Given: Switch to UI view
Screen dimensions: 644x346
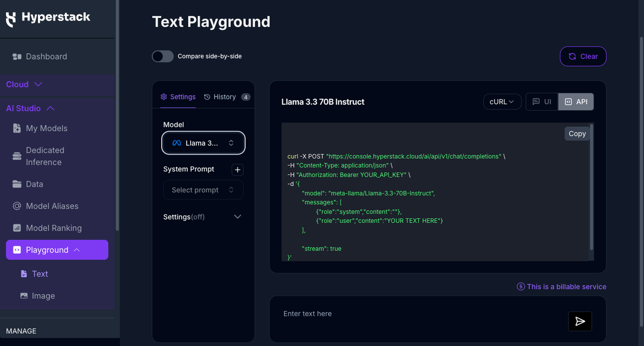Looking at the screenshot, I should click(542, 102).
